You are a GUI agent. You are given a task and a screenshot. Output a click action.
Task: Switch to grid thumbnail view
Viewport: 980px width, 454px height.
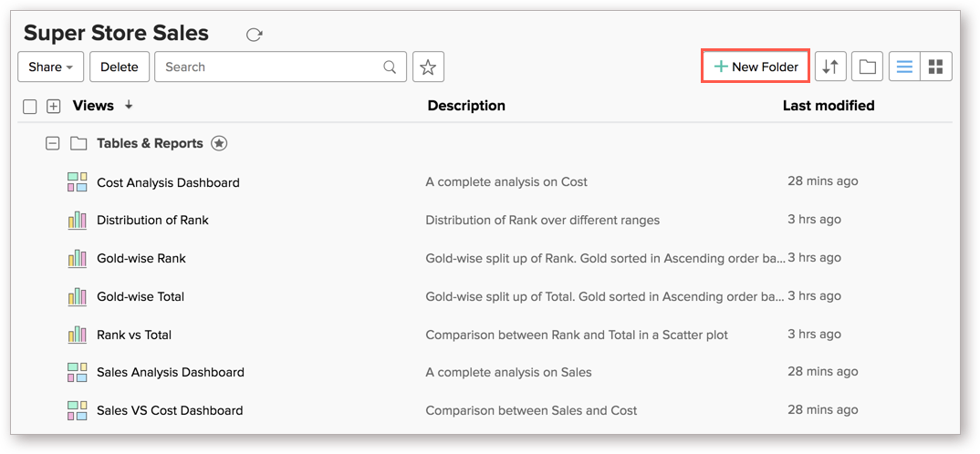(935, 67)
